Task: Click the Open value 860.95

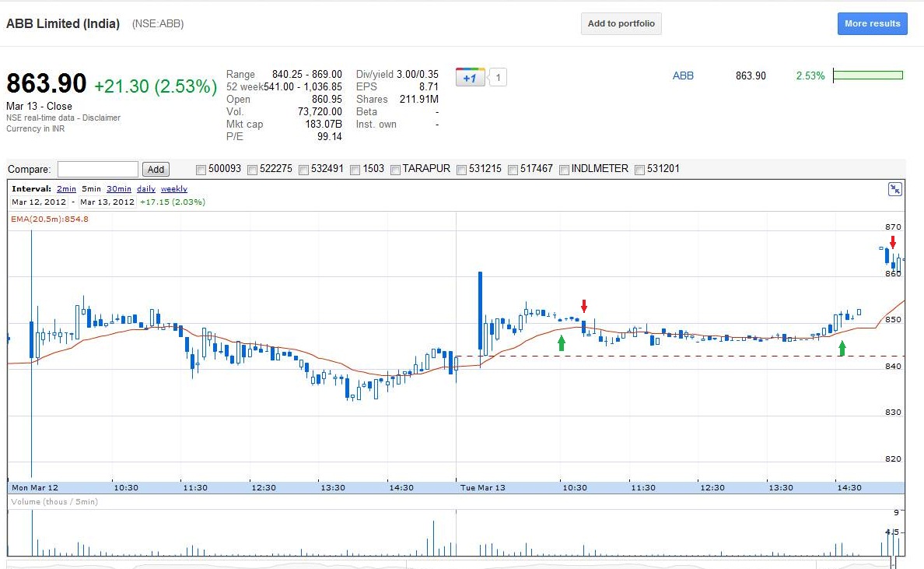Action: pos(327,99)
